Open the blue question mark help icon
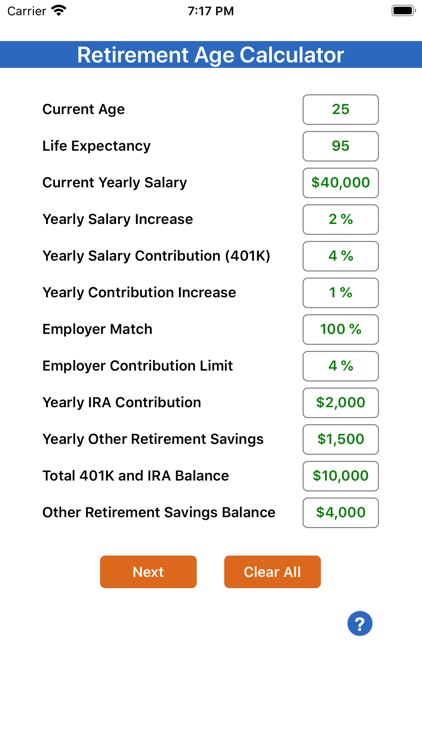This screenshot has width=422, height=750. pos(360,623)
